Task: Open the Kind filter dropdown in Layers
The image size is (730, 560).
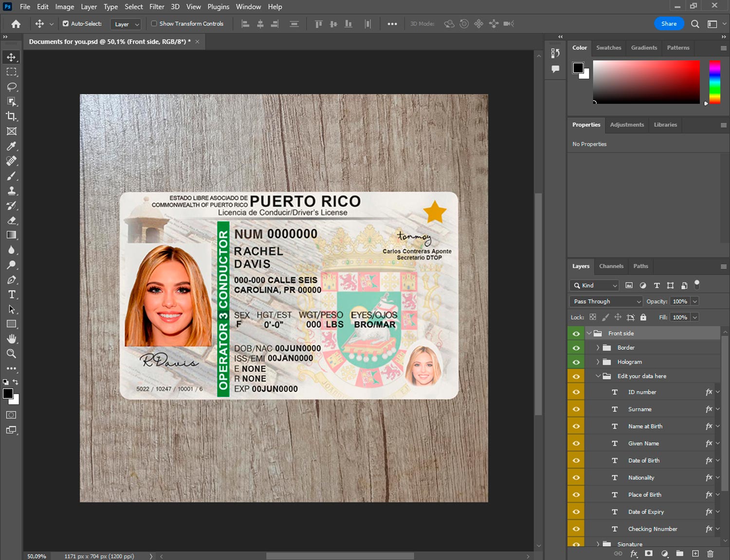Action: (x=594, y=286)
